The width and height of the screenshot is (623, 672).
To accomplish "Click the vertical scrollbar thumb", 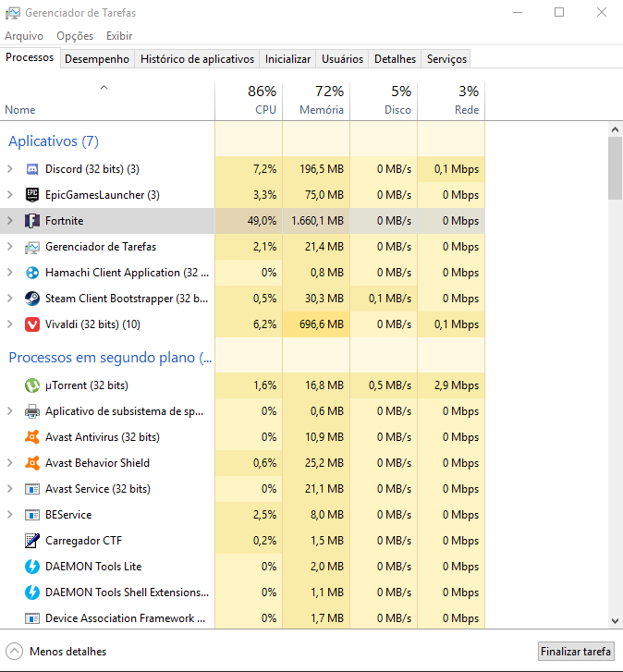I will pos(615,168).
